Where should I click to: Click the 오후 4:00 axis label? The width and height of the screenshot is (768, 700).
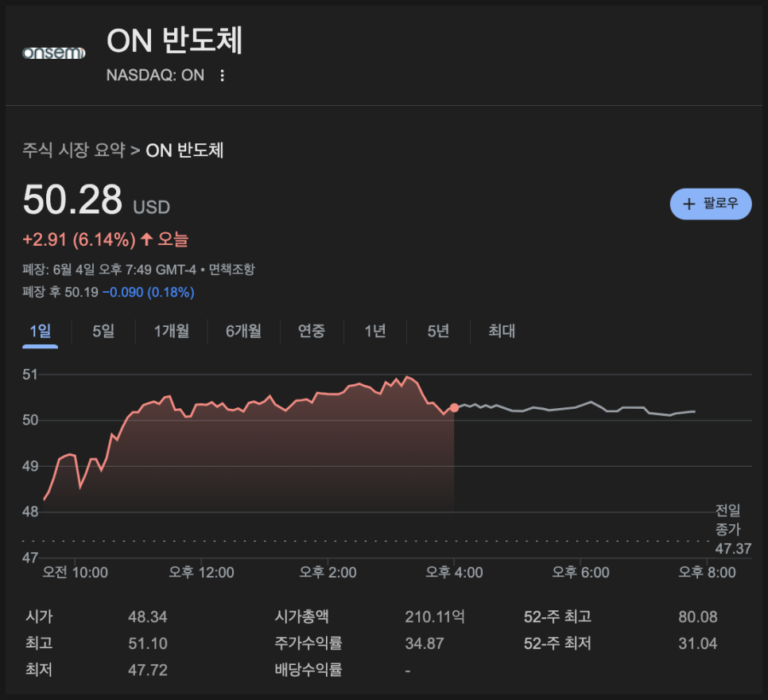(x=454, y=572)
